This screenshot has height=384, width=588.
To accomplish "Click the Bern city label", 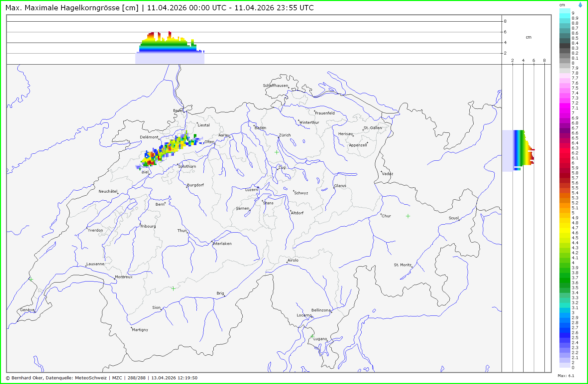I will (160, 204).
